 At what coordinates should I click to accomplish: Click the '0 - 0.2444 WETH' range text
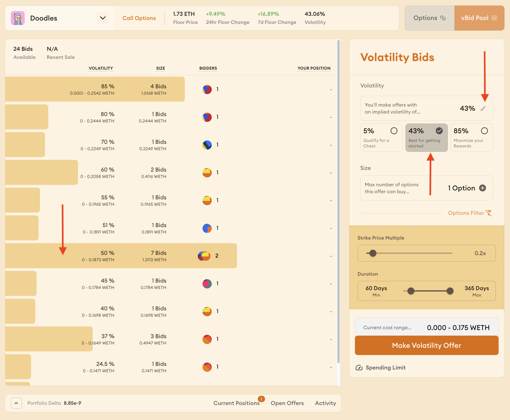click(97, 121)
